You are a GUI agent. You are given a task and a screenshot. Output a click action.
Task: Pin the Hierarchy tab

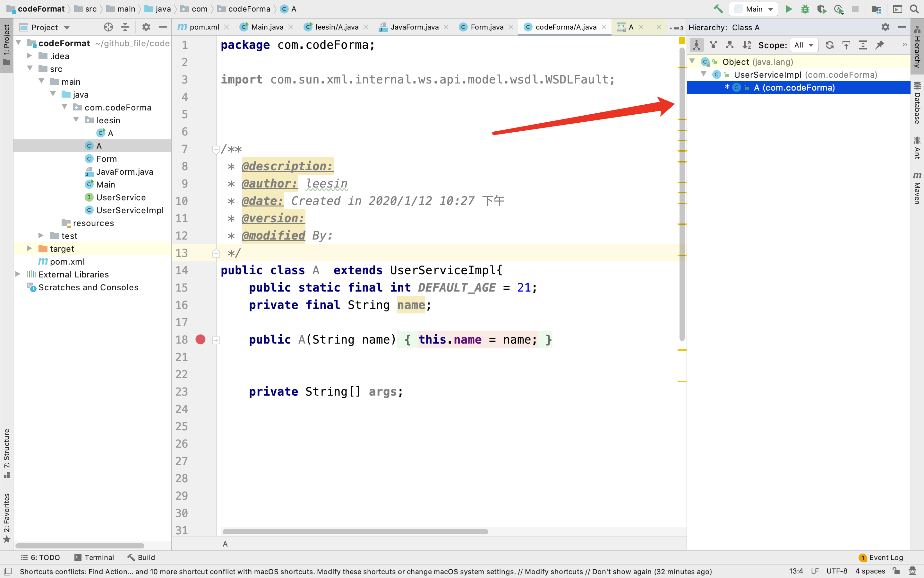coord(880,45)
